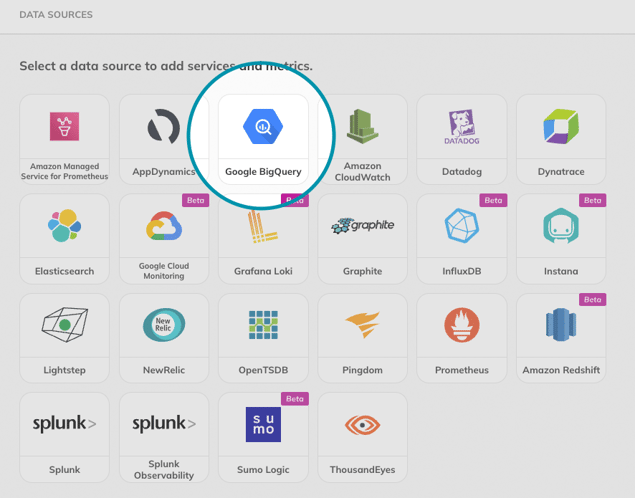The width and height of the screenshot is (635, 498).
Task: Click the Google BigQuery label
Action: (x=263, y=172)
